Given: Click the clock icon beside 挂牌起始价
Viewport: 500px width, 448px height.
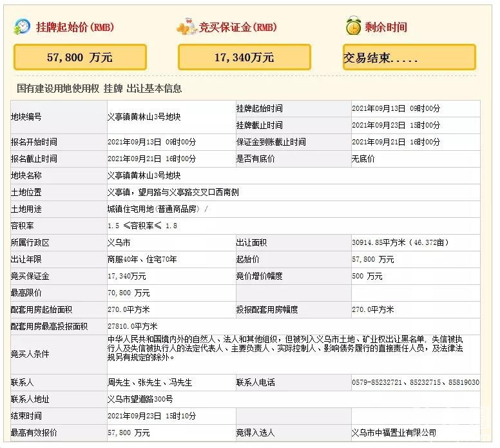Looking at the screenshot, I should click(22, 27).
